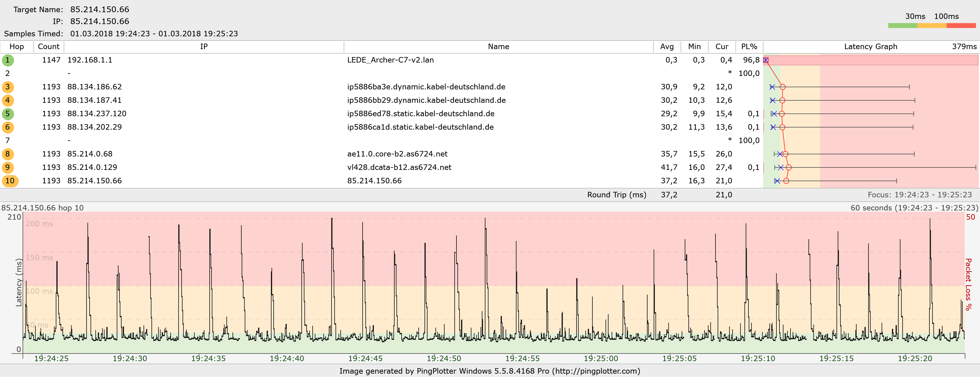Click the PL% column header
The width and height of the screenshot is (980, 377).
pos(749,46)
